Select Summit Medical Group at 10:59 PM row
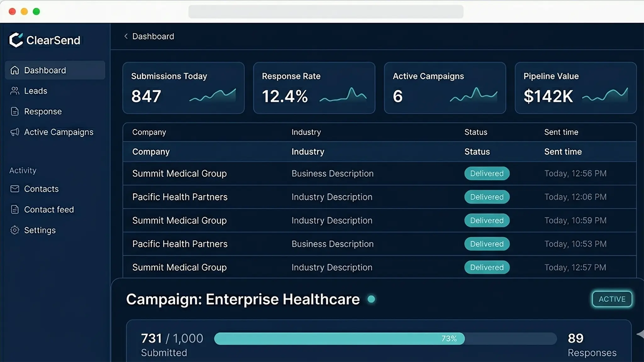 179,220
